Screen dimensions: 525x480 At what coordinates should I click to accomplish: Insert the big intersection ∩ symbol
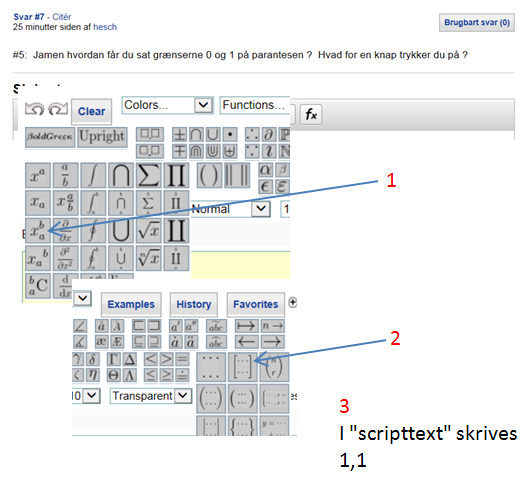121,175
